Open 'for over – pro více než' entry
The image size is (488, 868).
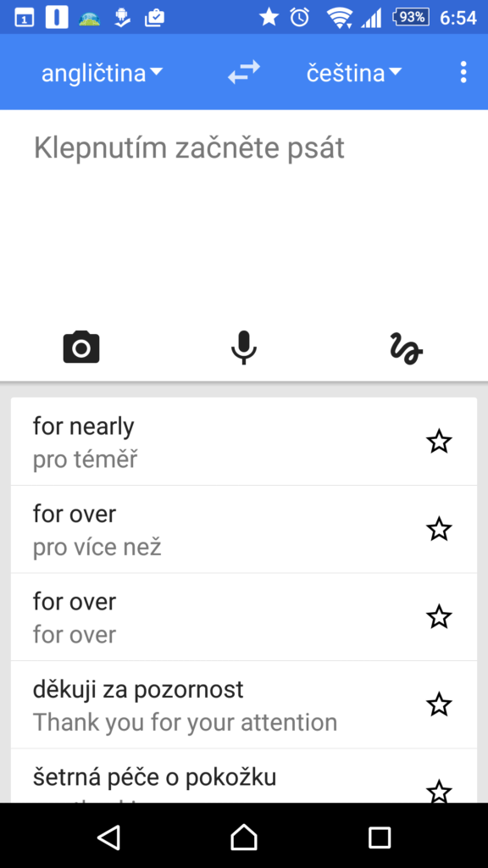tap(244, 529)
